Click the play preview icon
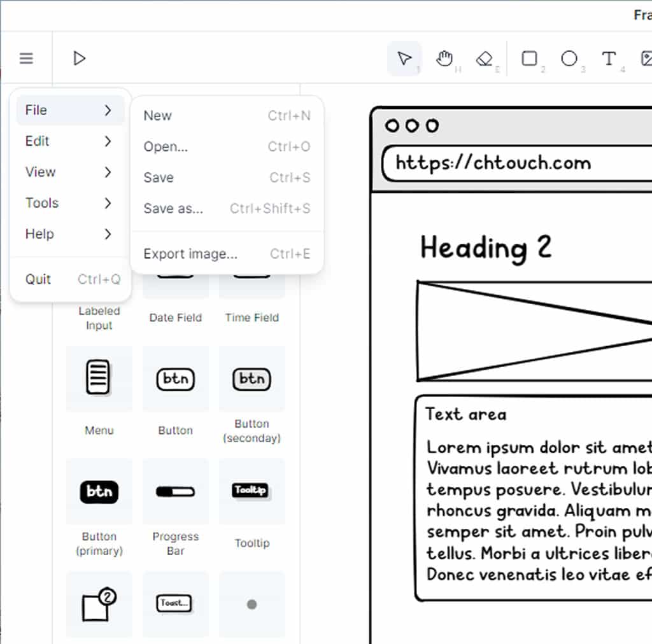This screenshot has width=652, height=644. [x=79, y=58]
